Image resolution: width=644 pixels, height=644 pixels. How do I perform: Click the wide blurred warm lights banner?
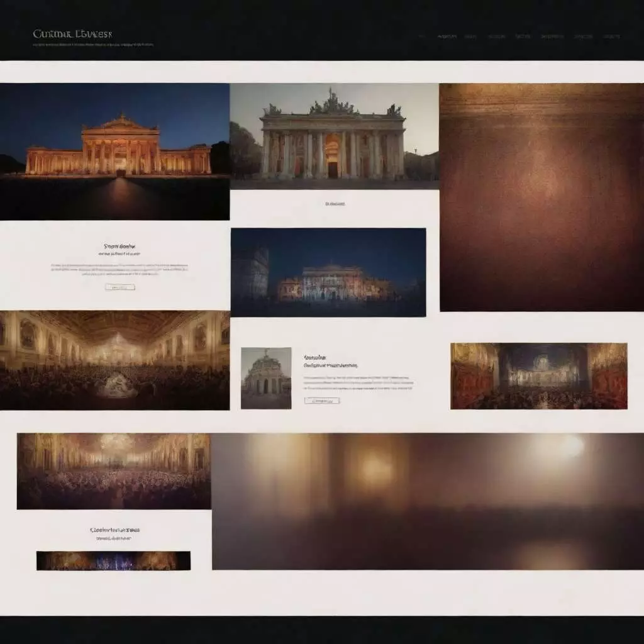(428, 501)
